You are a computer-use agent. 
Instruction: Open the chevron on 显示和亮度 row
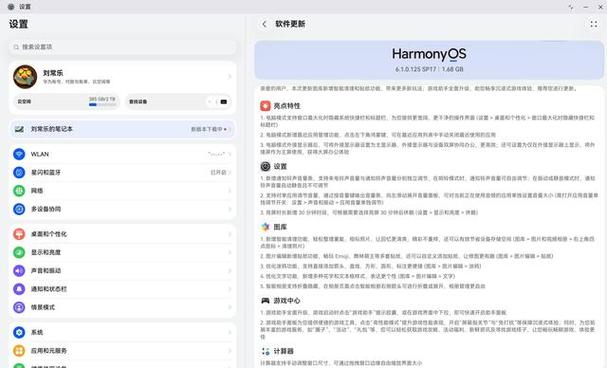click(230, 252)
